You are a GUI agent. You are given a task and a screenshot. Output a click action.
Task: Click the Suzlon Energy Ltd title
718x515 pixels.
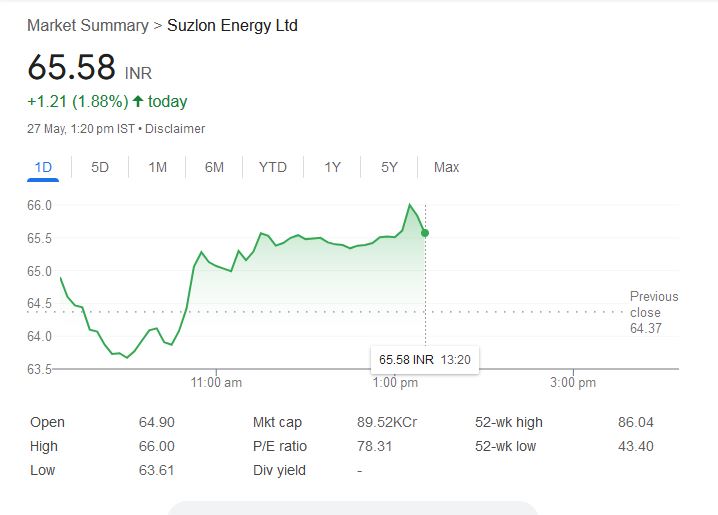click(232, 25)
